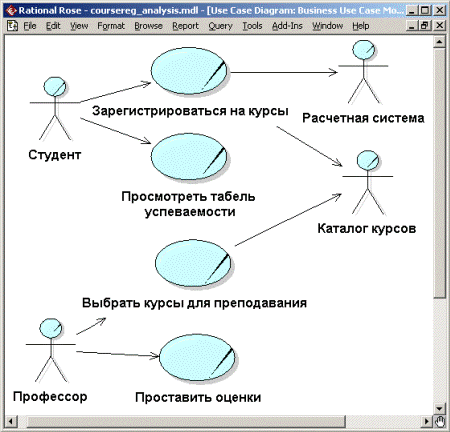Click the diagram document icon beside File menu

point(12,26)
